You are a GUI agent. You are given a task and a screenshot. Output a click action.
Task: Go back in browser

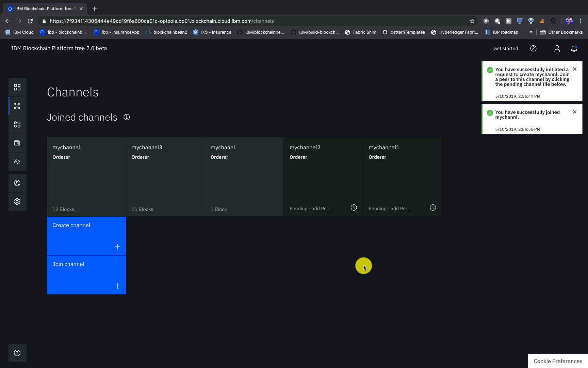(7, 21)
